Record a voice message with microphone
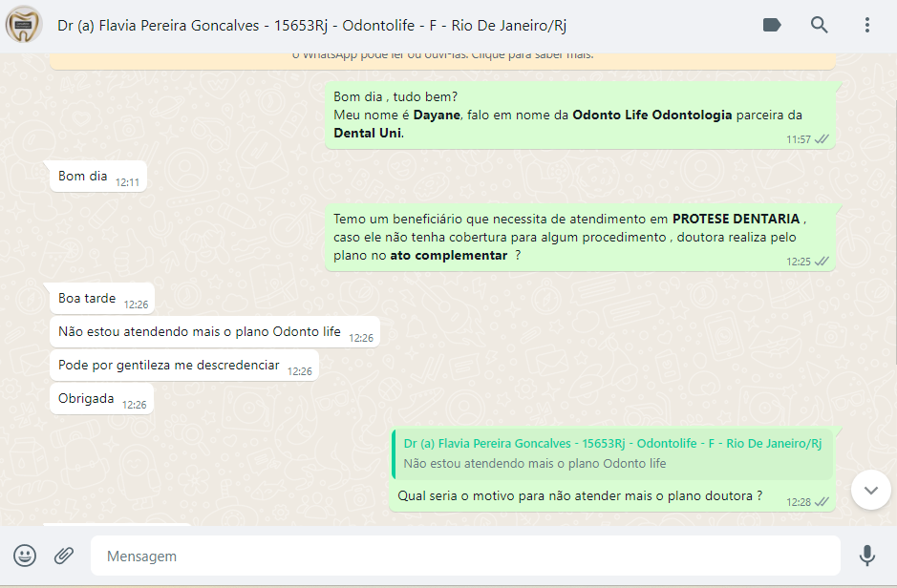Screen dimensions: 897x588 tap(866, 556)
